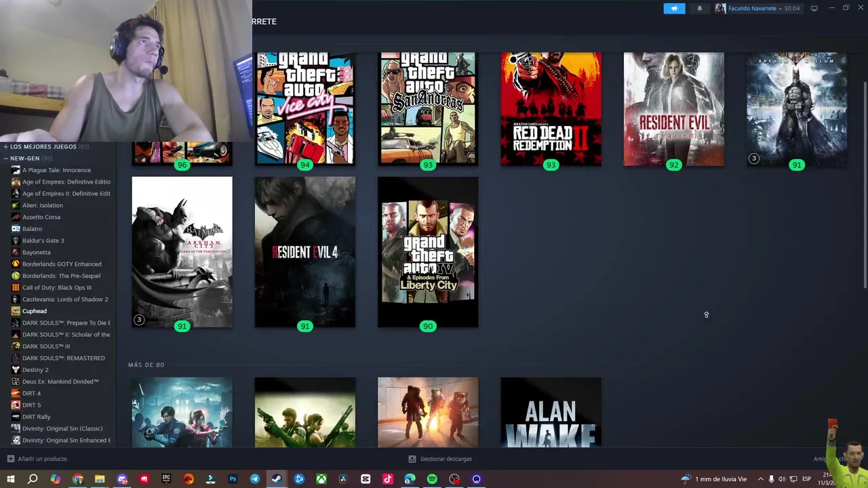The height and width of the screenshot is (488, 868).
Task: Select Borderlands: The Pre-Sequel in list
Action: click(x=61, y=276)
